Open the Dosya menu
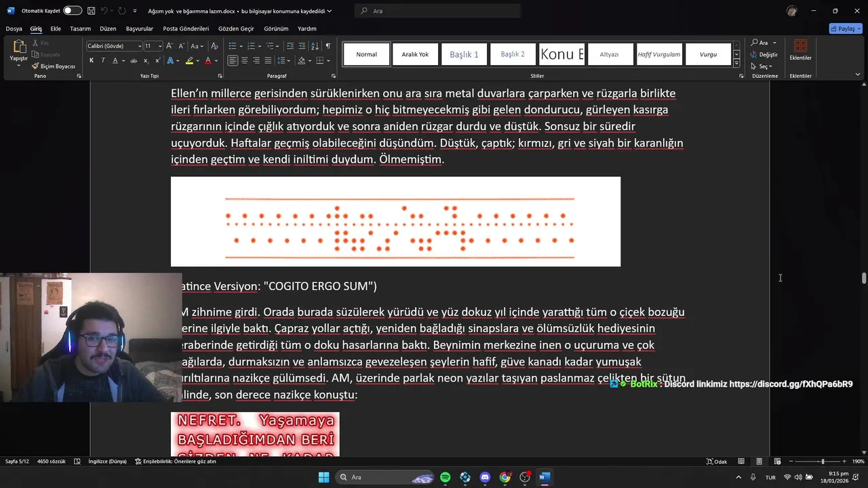Image resolution: width=868 pixels, height=488 pixels. (14, 28)
